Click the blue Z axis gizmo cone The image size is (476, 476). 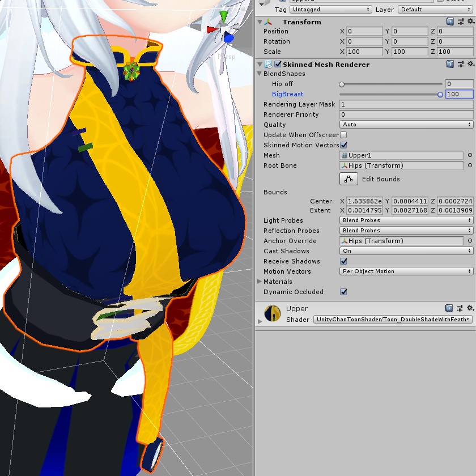point(228,39)
